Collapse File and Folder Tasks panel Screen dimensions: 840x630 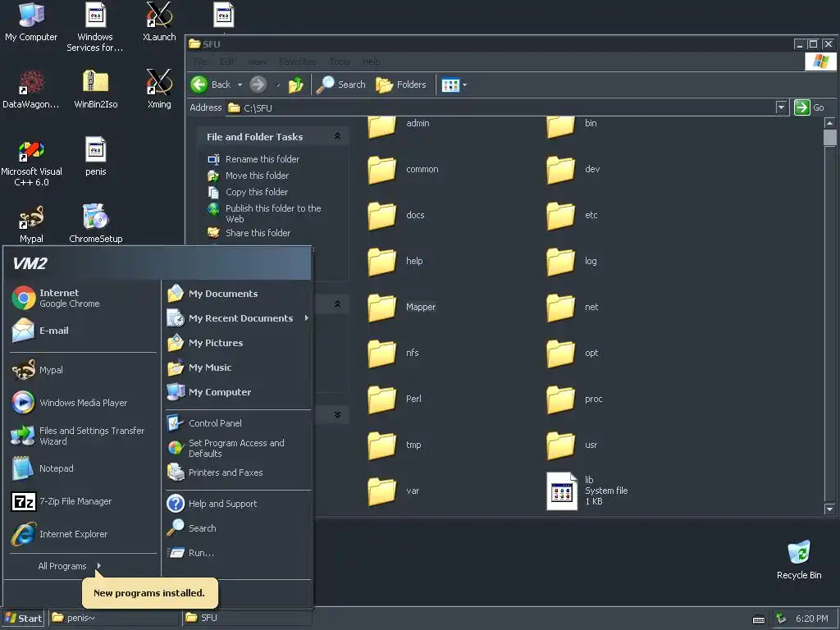tap(337, 137)
